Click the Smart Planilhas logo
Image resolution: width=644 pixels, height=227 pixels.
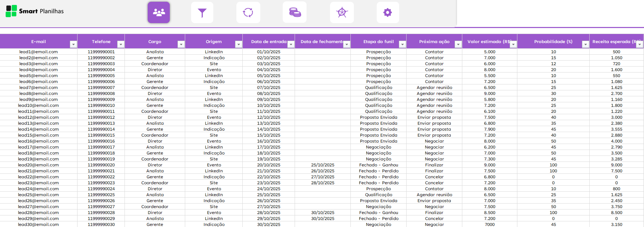pos(35,11)
